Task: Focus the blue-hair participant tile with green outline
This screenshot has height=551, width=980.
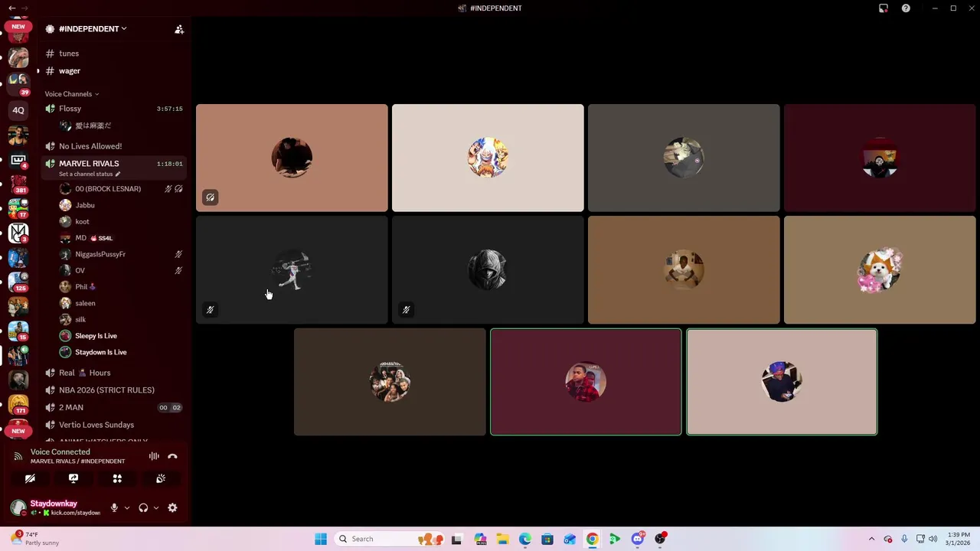Action: pos(782,382)
